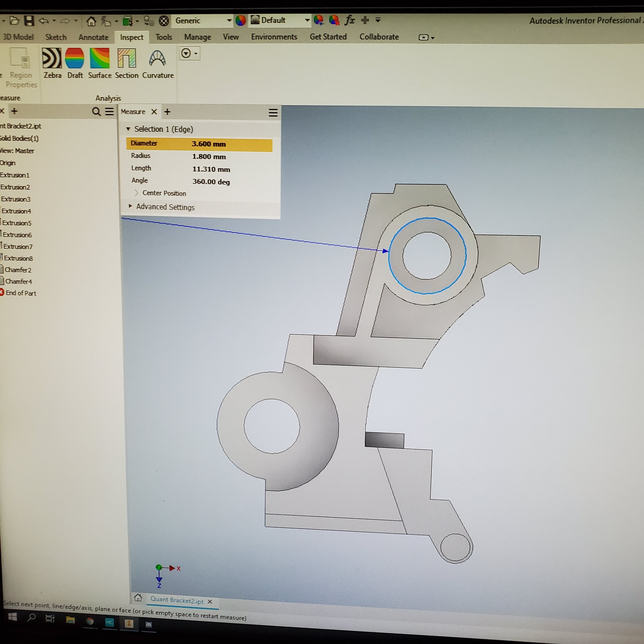The width and height of the screenshot is (644, 644).
Task: Open the Tools ribbon tab
Action: (164, 37)
